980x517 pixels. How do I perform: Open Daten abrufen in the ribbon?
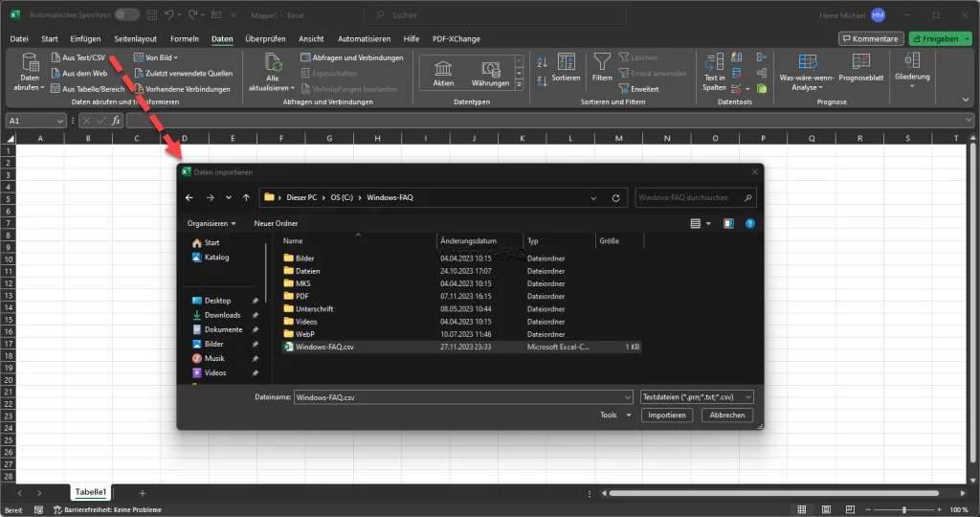(x=30, y=72)
